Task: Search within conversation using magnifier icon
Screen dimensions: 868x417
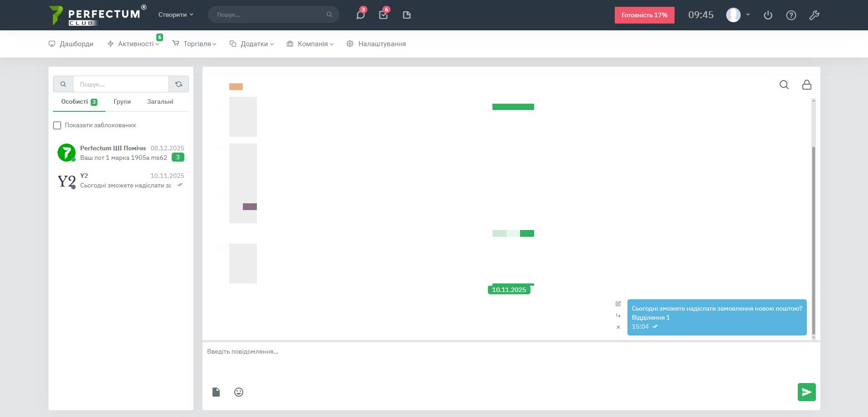Action: click(x=784, y=85)
